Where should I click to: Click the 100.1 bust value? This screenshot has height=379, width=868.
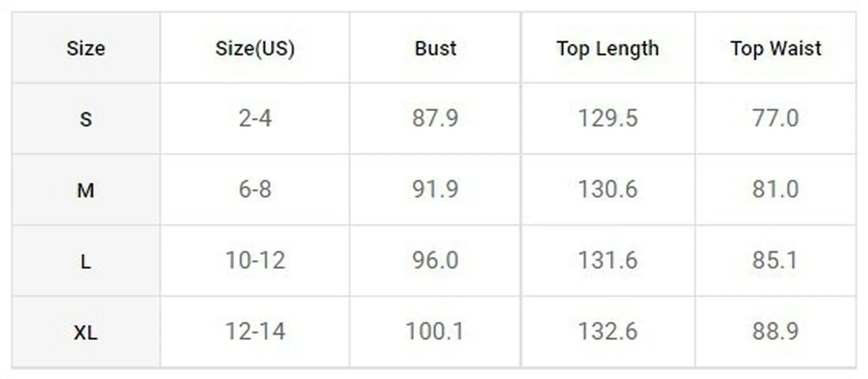point(435,331)
